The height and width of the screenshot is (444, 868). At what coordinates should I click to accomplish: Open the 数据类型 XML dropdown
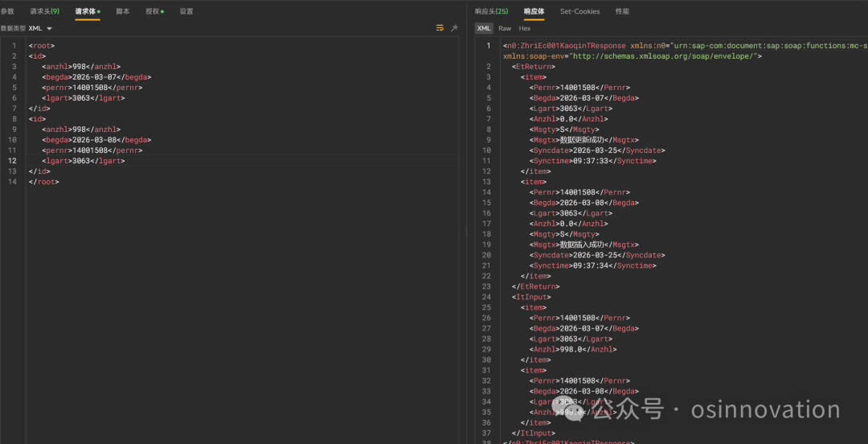coord(40,28)
